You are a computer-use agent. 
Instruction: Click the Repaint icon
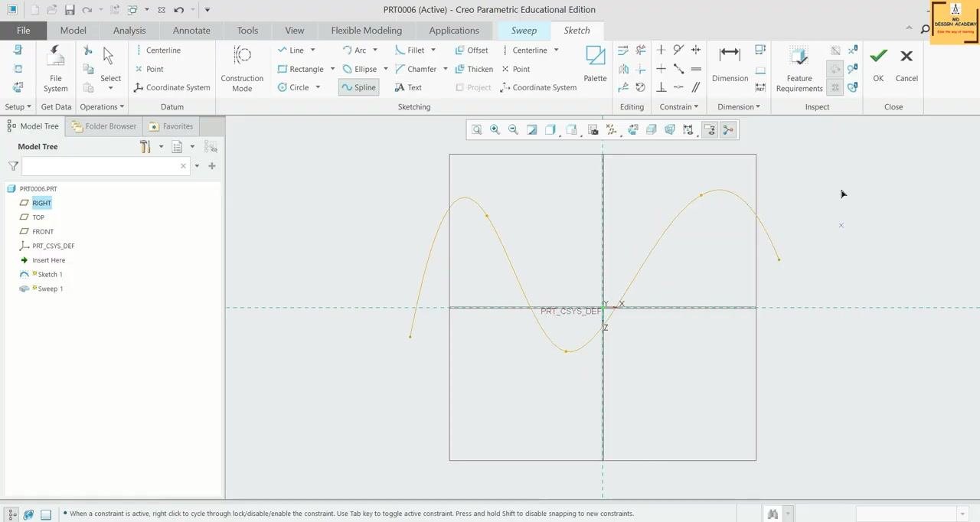click(532, 130)
